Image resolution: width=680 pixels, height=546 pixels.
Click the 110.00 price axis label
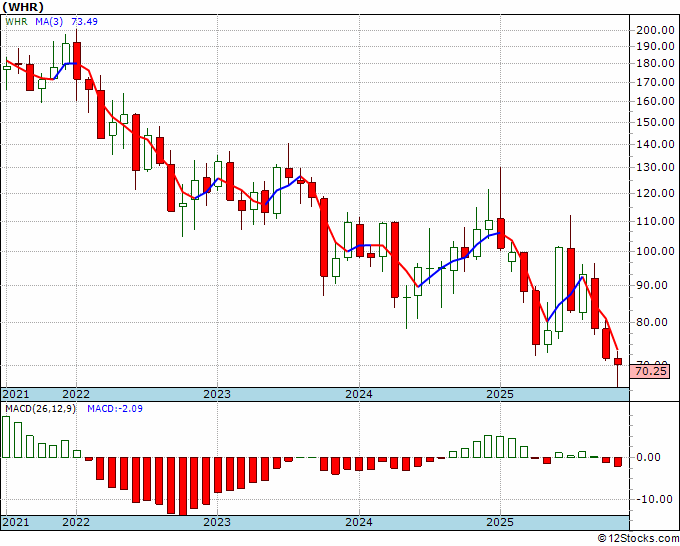[x=655, y=221]
